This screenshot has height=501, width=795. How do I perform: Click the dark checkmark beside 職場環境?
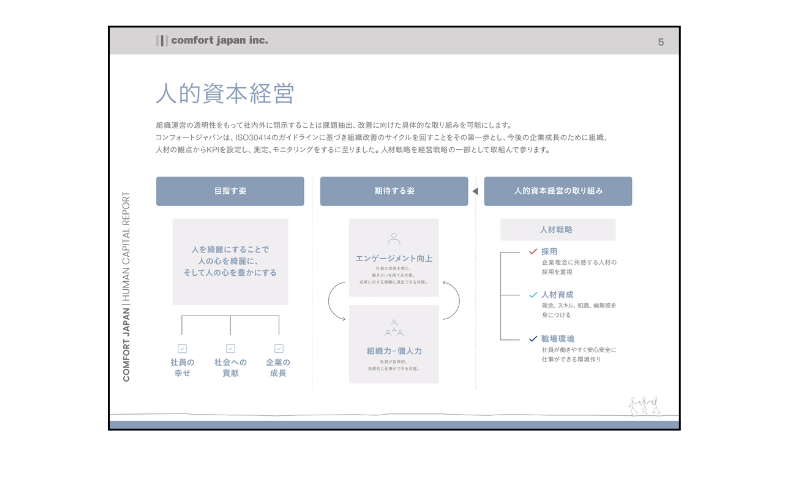pyautogui.click(x=532, y=339)
